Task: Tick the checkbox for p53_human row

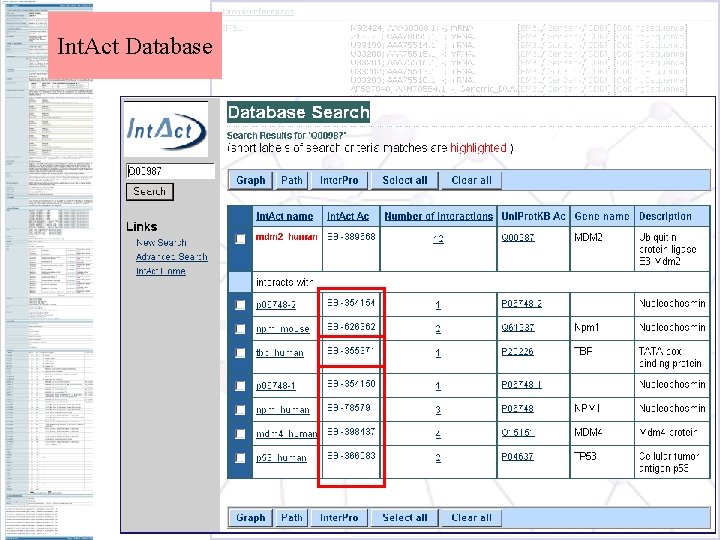Action: pyautogui.click(x=240, y=458)
